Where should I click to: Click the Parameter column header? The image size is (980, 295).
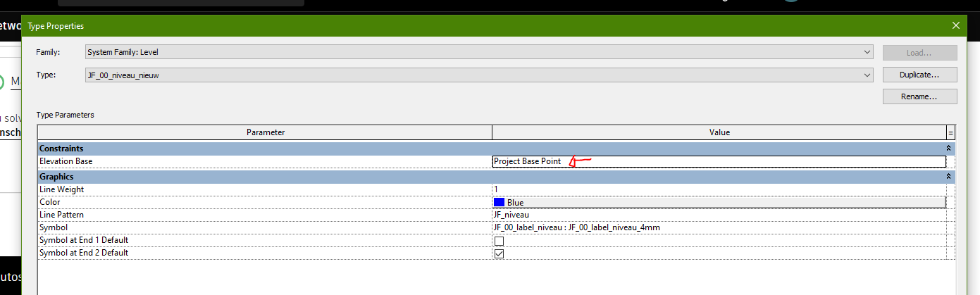pyautogui.click(x=265, y=132)
